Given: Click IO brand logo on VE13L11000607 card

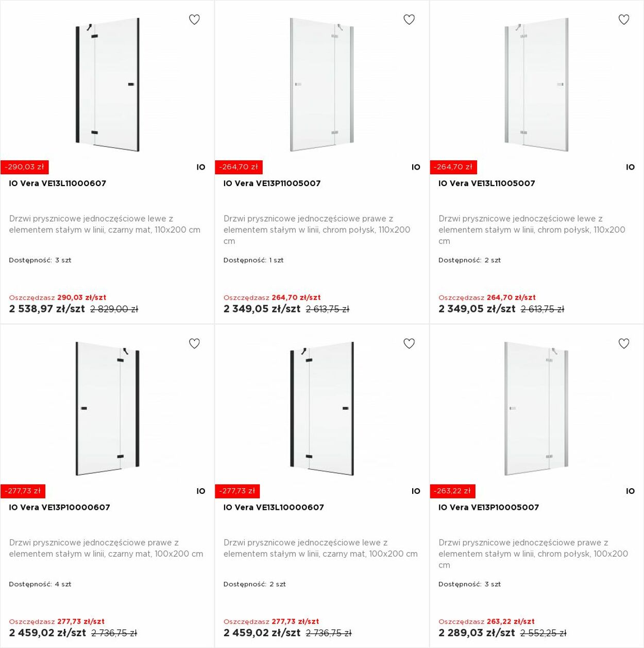Looking at the screenshot, I should click(201, 167).
